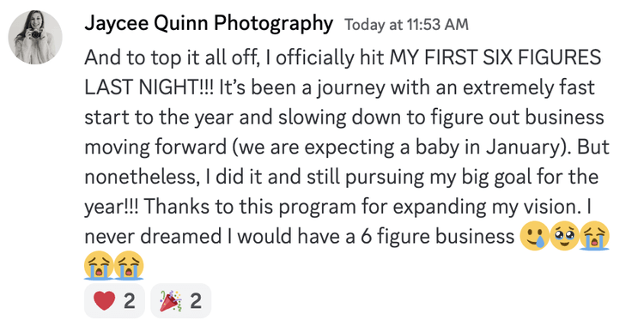644x326 pixels.
Task: Click the Jaycee Quinn Photography username
Action: 209,24
